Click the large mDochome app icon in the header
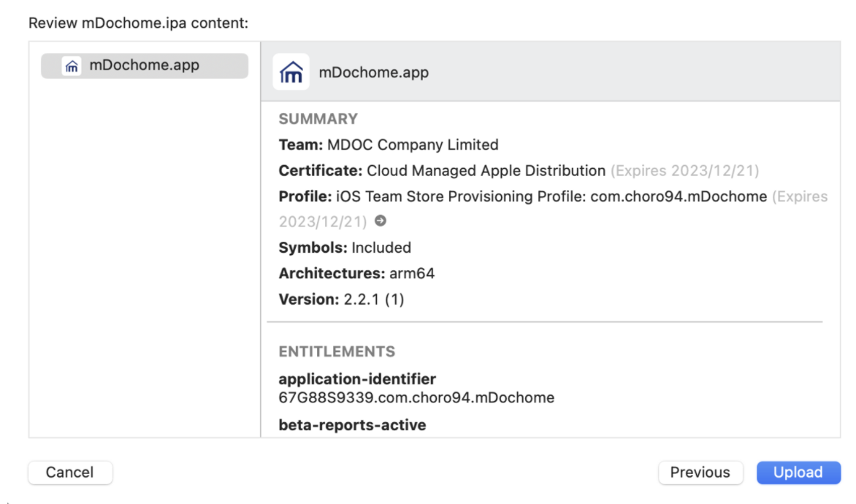 coord(291,72)
